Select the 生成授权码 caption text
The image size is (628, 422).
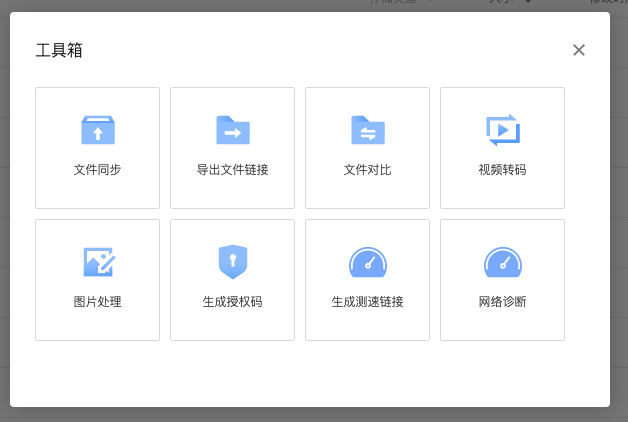point(232,302)
